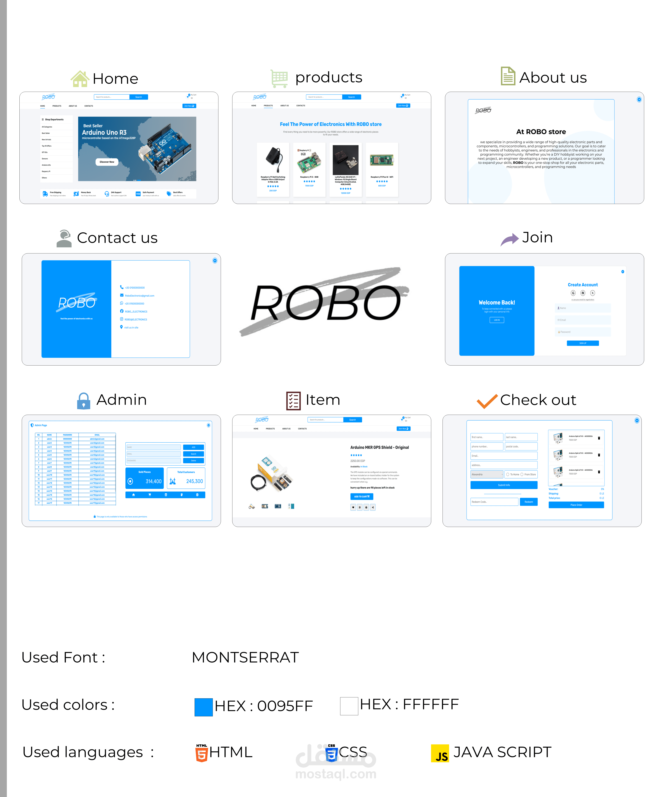This screenshot has height=797, width=672.
Task: Close the Contact us panel
Action: point(215,261)
